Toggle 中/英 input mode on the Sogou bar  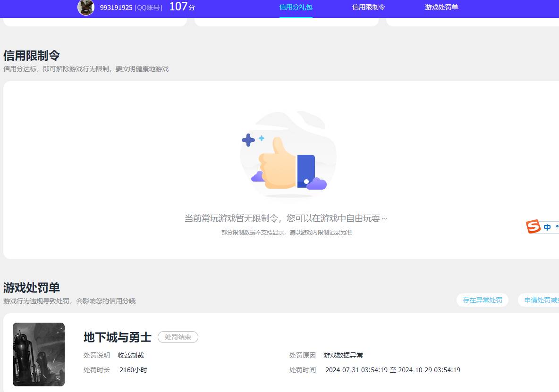point(547,227)
